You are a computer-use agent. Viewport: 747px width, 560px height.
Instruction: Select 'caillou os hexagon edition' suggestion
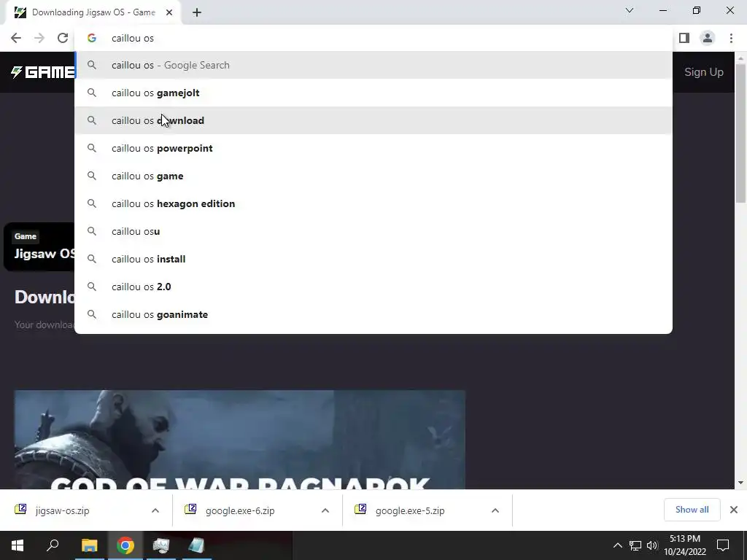pos(373,203)
